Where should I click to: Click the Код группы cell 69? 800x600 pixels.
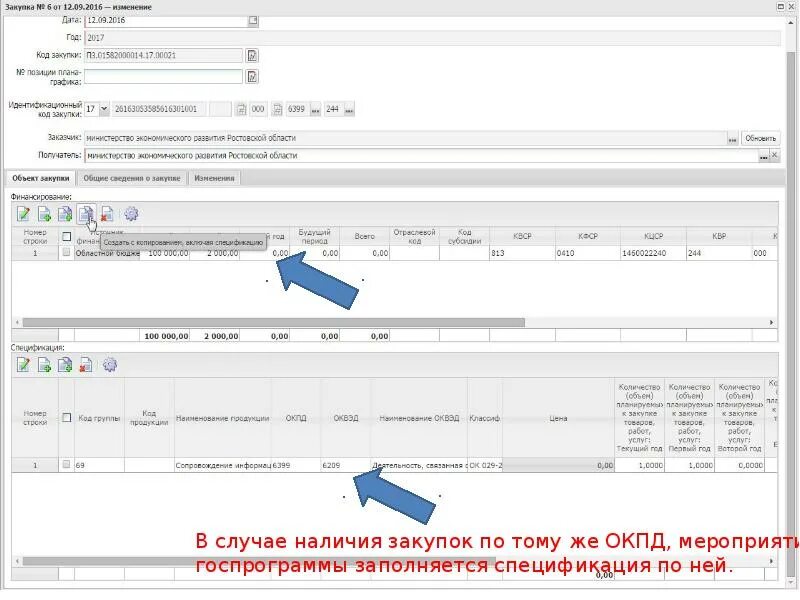(x=99, y=465)
